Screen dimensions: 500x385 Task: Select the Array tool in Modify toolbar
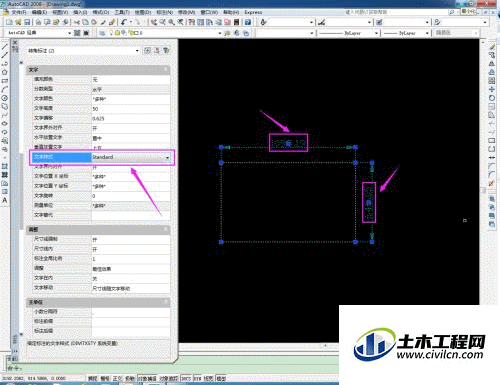[492, 81]
